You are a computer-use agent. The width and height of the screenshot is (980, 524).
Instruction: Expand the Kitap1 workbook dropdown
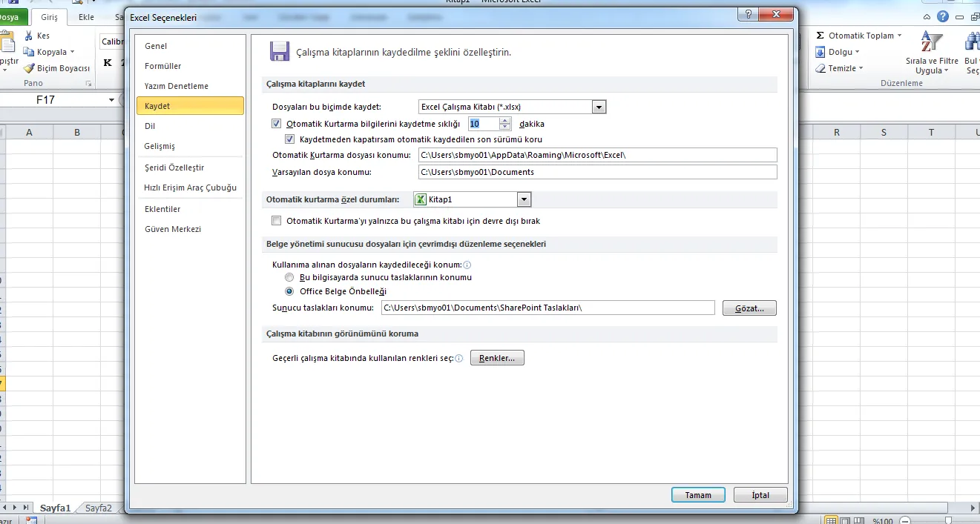pos(524,199)
